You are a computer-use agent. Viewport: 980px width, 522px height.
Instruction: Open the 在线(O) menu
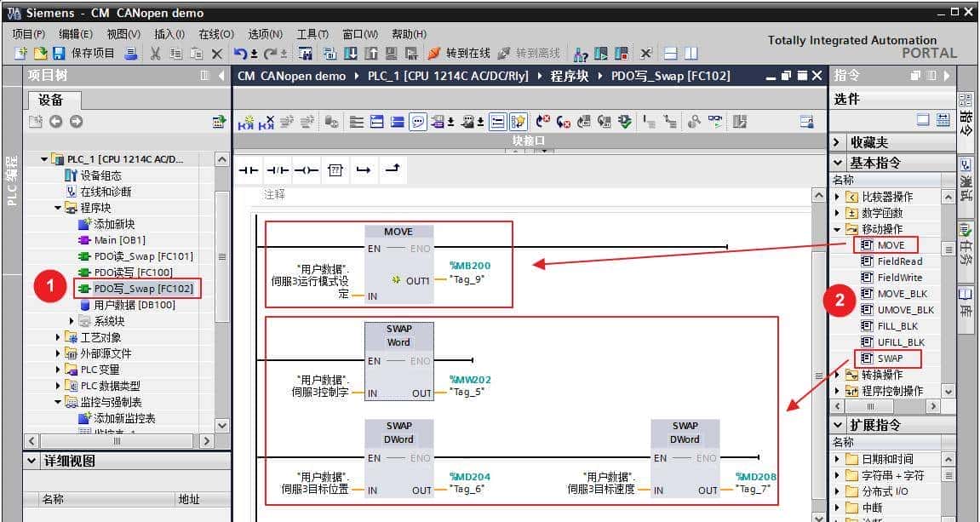(215, 34)
